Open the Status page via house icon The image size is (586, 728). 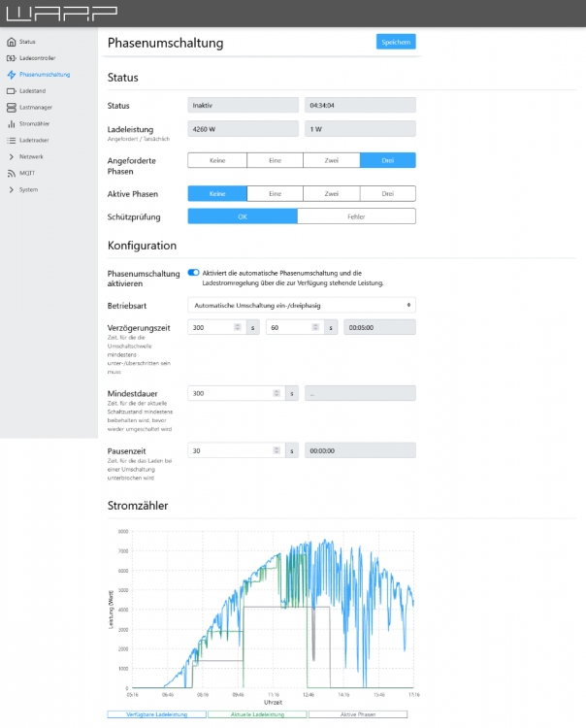click(11, 42)
